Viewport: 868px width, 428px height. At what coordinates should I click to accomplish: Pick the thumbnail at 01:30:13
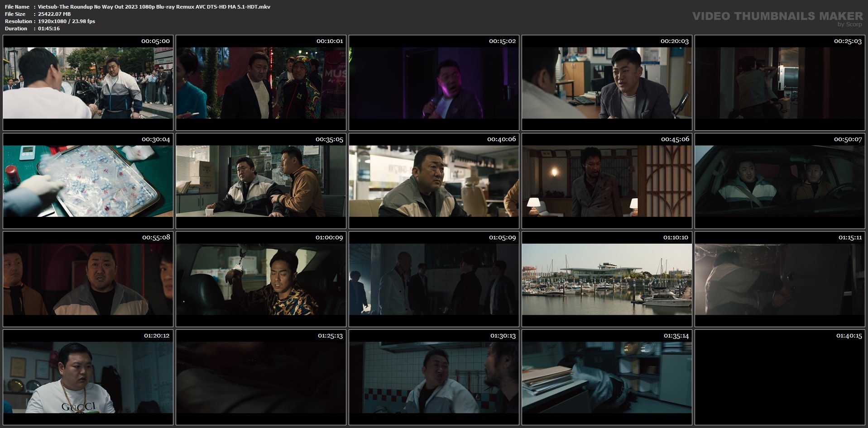click(434, 377)
